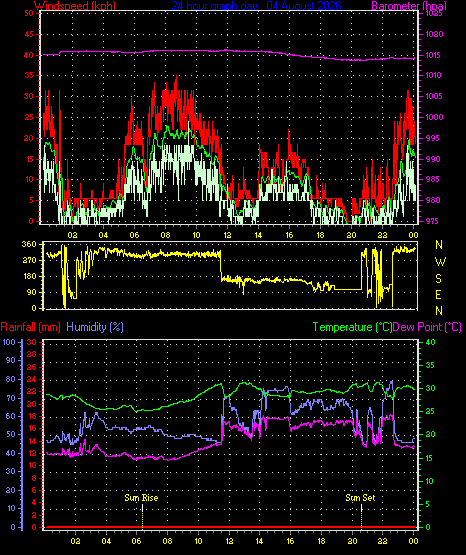Click the "12" hour label under windspeed chart
The image size is (466, 555).
(227, 235)
